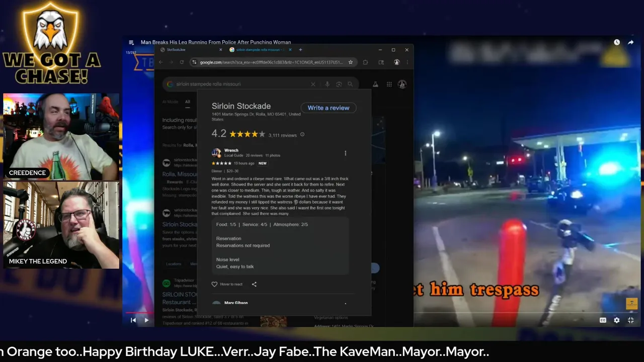Open a new browser tab

(x=300, y=50)
